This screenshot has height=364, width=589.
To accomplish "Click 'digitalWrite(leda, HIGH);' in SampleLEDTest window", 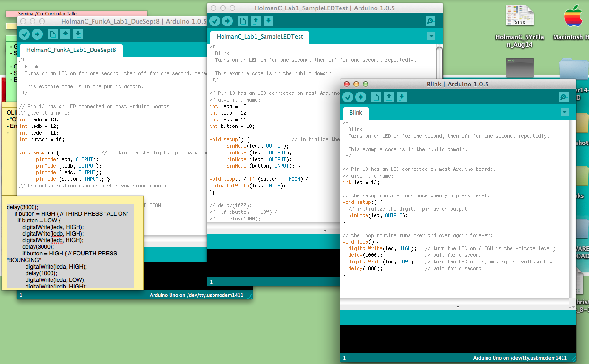I will 250,186.
